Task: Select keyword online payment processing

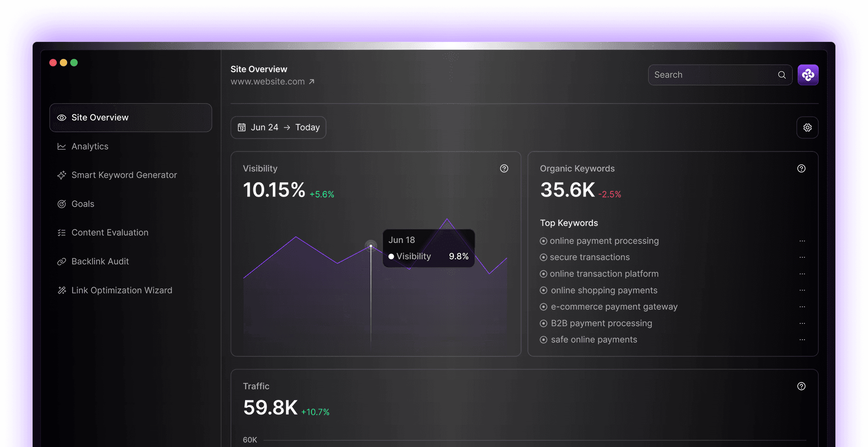Action: [604, 241]
